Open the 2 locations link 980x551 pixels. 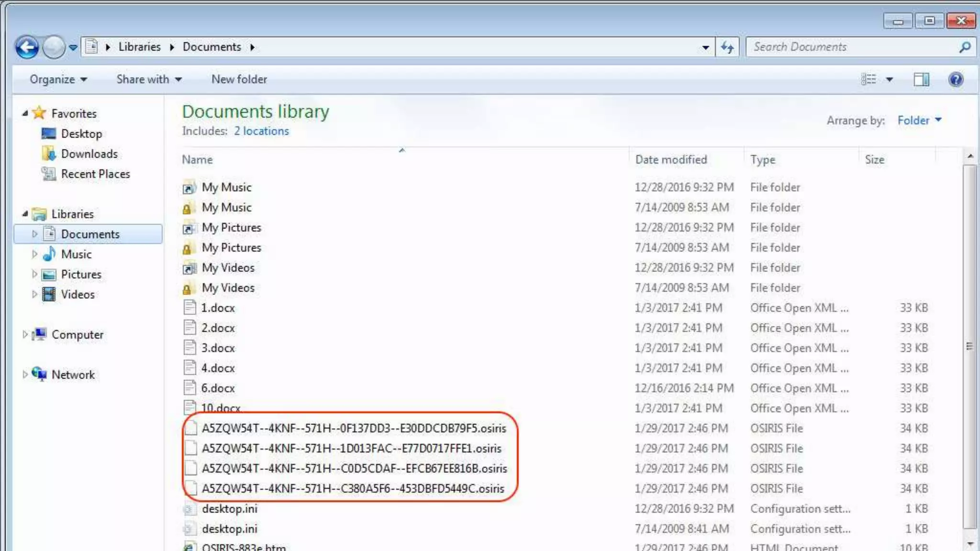point(261,131)
